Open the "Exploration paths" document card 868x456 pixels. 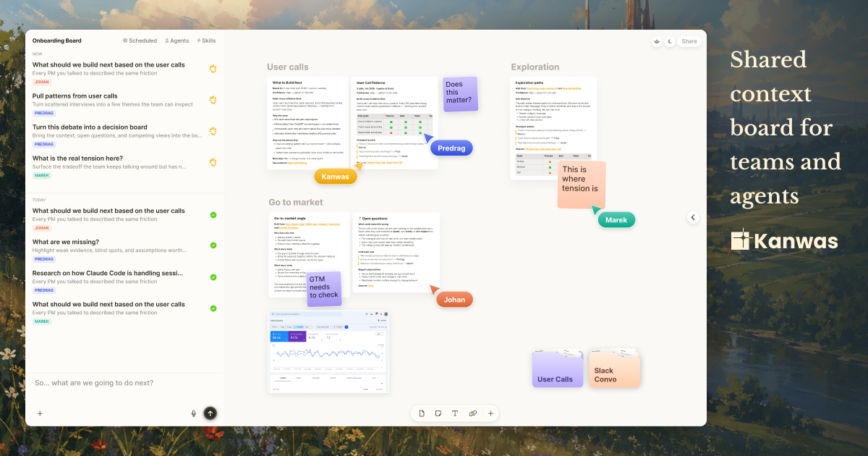click(x=553, y=128)
